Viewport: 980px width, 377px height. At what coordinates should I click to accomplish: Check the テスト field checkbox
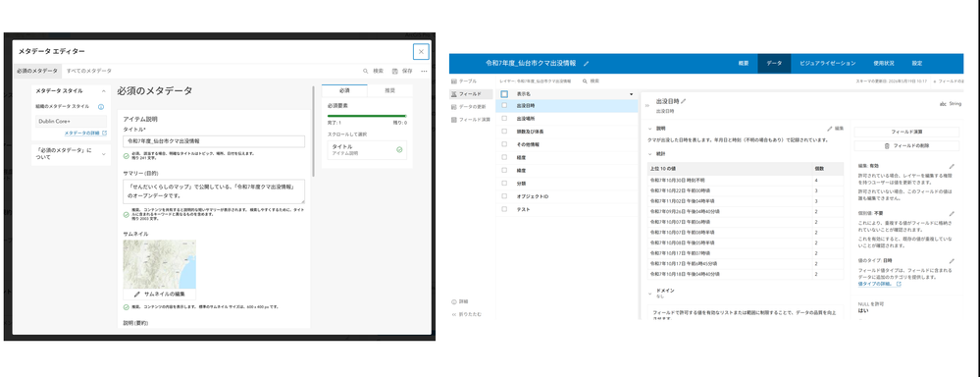point(504,209)
